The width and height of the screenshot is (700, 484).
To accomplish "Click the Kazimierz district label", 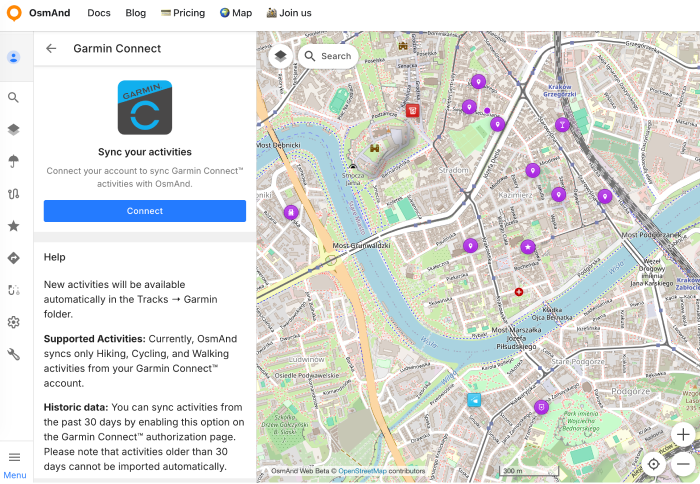I will [515, 195].
